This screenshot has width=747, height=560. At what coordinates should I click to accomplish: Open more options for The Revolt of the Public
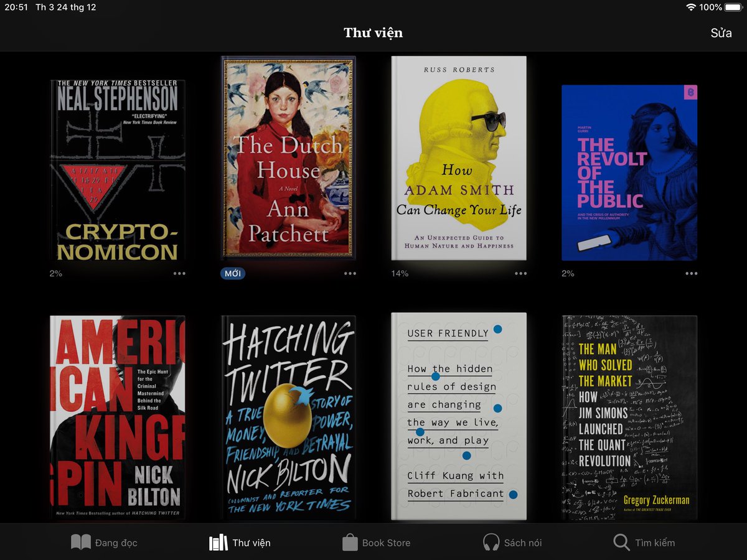click(x=692, y=273)
